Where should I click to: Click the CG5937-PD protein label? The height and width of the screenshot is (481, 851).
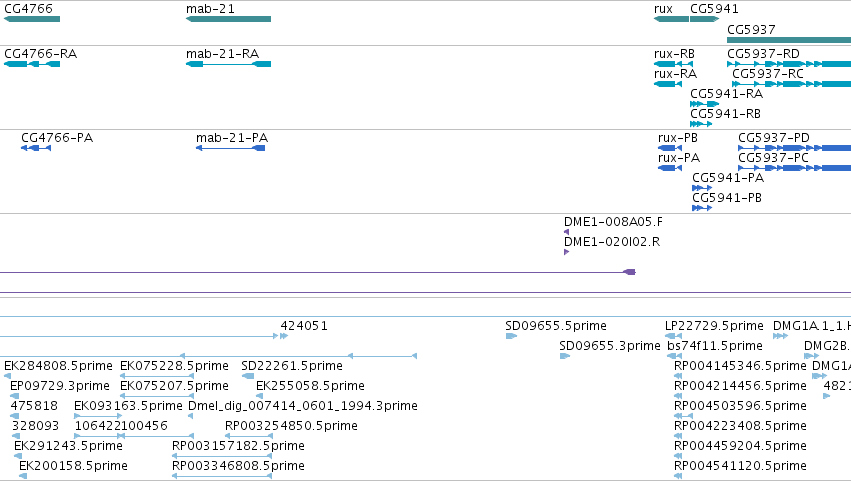tap(773, 138)
